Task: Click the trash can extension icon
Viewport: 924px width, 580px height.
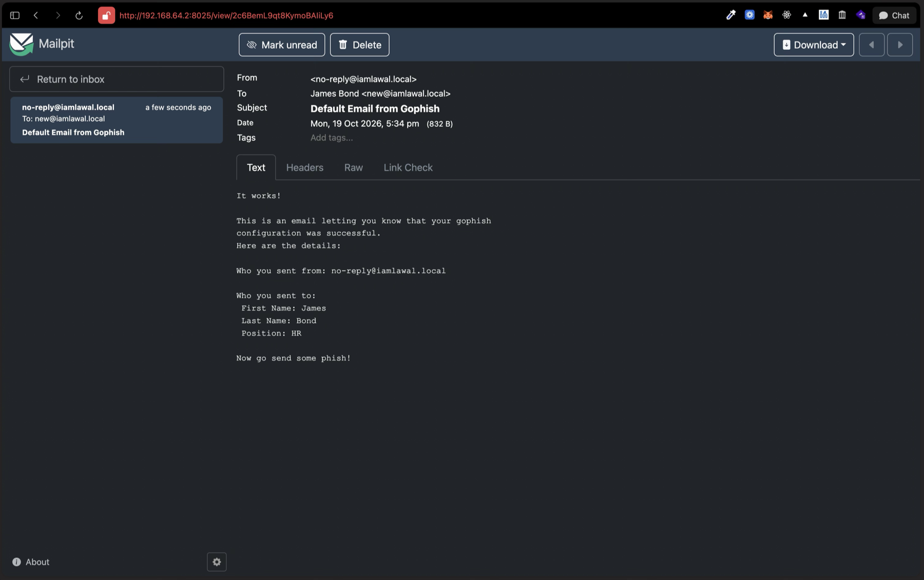Action: [842, 15]
